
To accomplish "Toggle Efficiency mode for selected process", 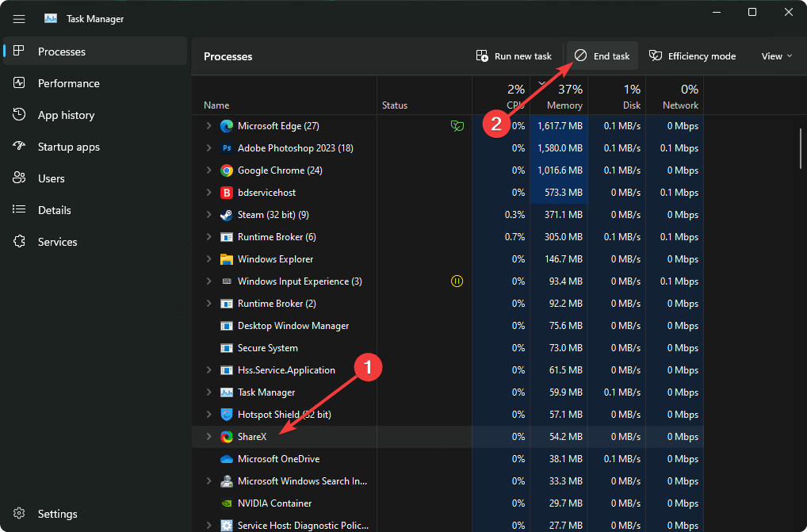I will (692, 56).
